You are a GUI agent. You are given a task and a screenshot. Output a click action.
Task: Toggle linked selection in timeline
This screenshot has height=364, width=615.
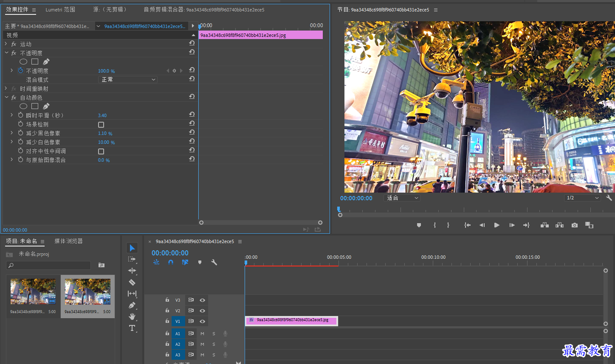pyautogui.click(x=185, y=262)
